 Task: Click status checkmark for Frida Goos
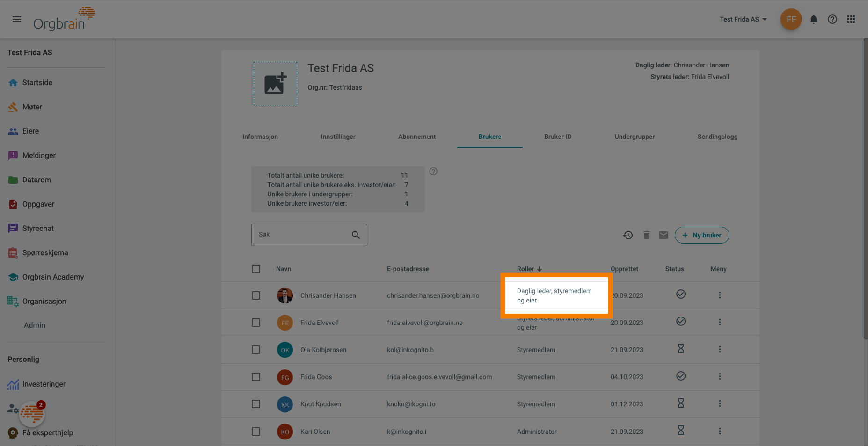681,376
